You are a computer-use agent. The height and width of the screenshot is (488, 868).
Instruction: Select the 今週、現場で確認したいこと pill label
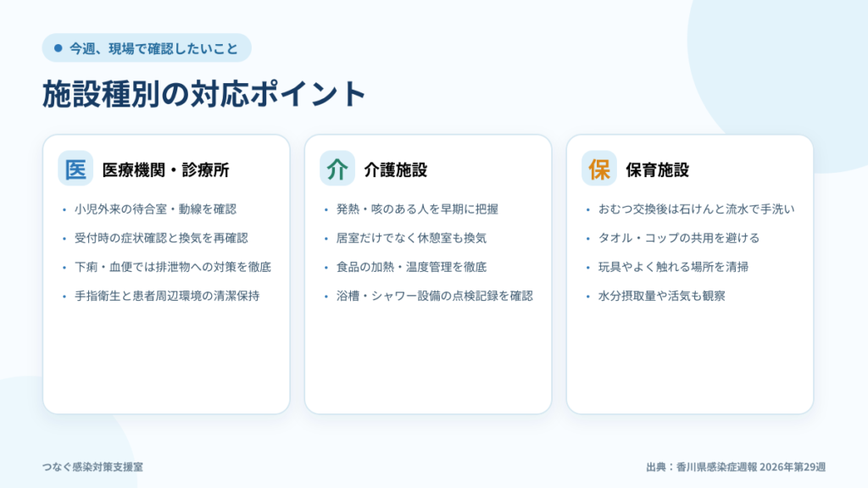point(153,48)
